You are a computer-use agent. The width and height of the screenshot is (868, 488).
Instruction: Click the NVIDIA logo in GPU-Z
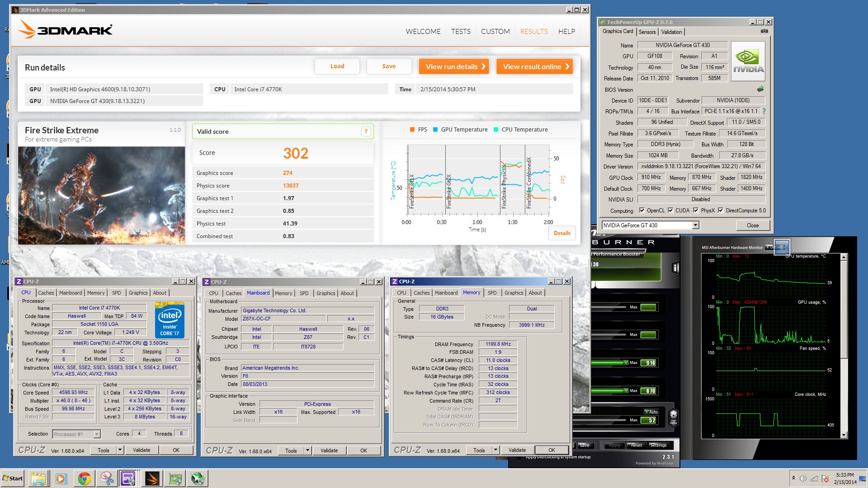748,61
